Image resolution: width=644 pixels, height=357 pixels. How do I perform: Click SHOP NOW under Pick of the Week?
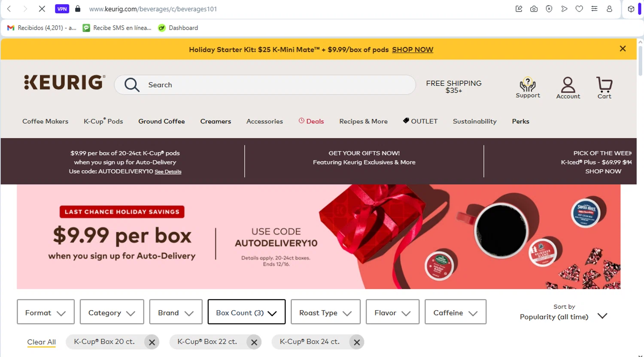point(603,171)
